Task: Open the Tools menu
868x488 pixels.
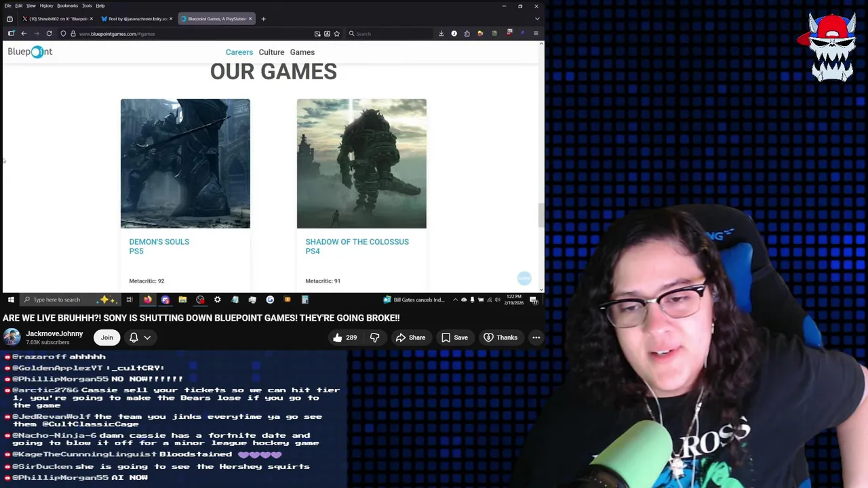Action: point(87,5)
